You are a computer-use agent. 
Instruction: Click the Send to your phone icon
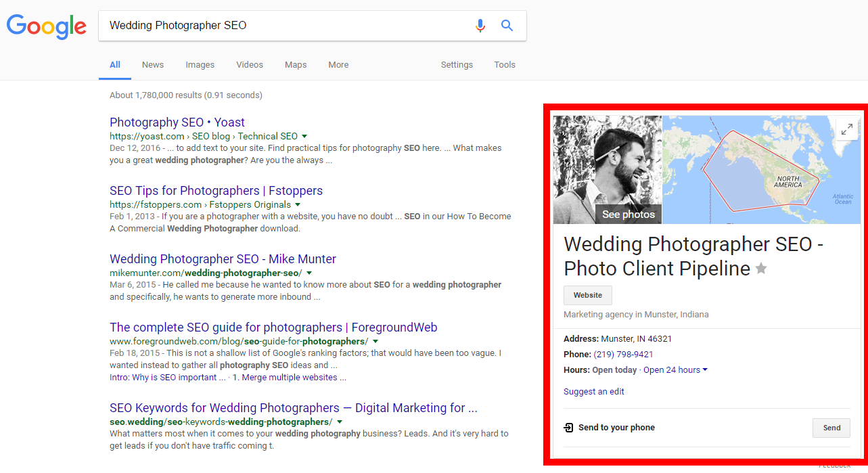569,428
